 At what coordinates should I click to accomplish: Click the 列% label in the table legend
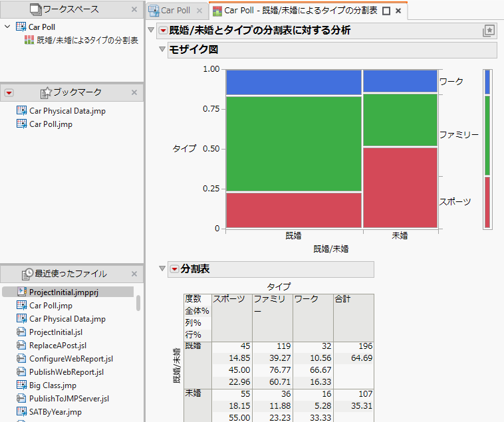tap(193, 323)
